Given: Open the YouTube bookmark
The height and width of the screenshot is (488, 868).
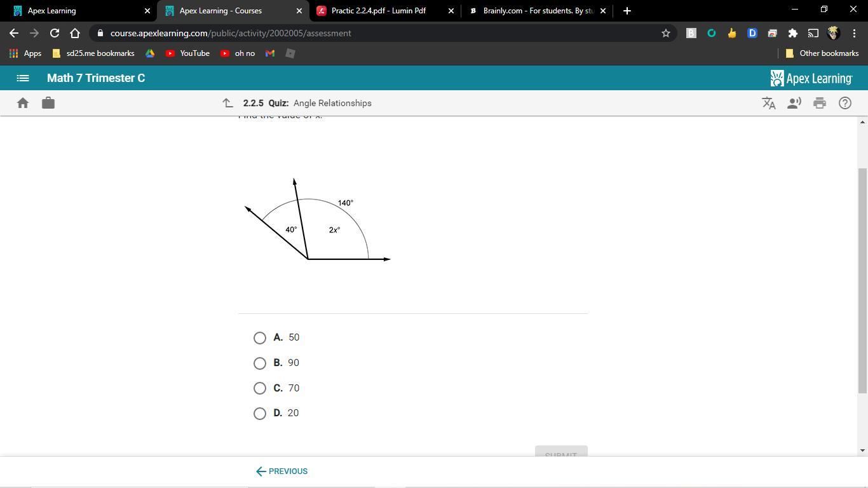Looking at the screenshot, I should 187,53.
